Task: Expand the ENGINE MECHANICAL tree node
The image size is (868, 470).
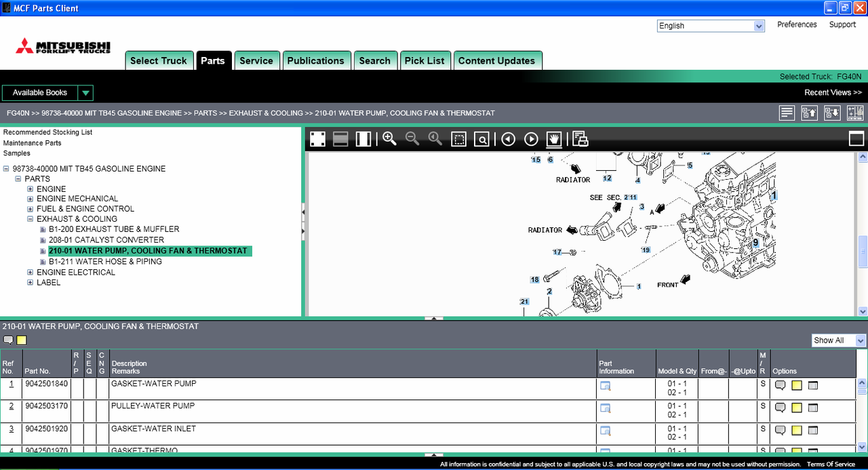Action: 31,199
